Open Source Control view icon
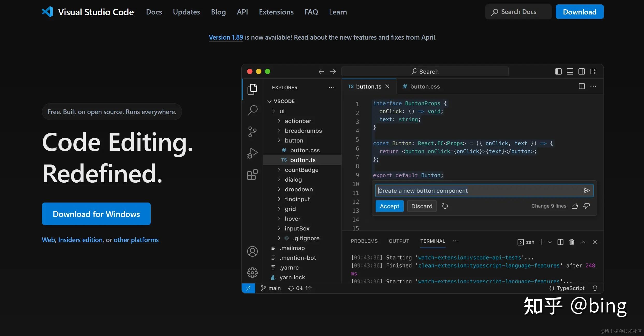The width and height of the screenshot is (644, 336). pyautogui.click(x=252, y=132)
